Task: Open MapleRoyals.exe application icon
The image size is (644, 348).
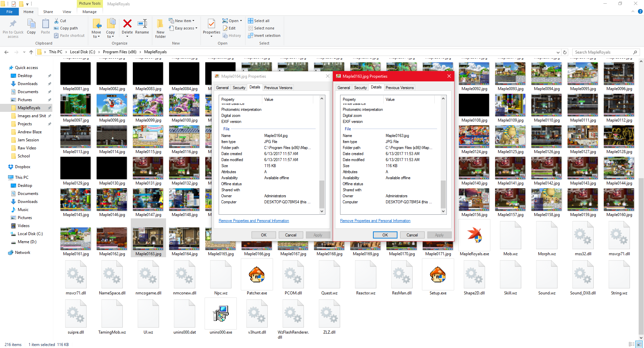Action: (474, 235)
